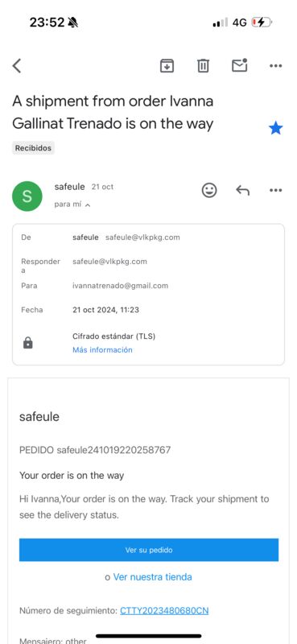This screenshot has height=644, width=297.
Task: Tap recipient ivannatrenado@gmail.com address
Action: point(121,286)
